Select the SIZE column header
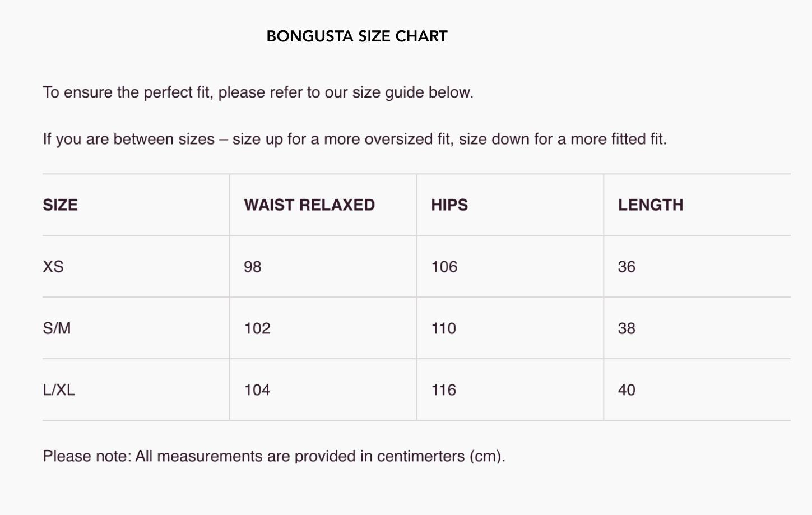 coord(61,205)
